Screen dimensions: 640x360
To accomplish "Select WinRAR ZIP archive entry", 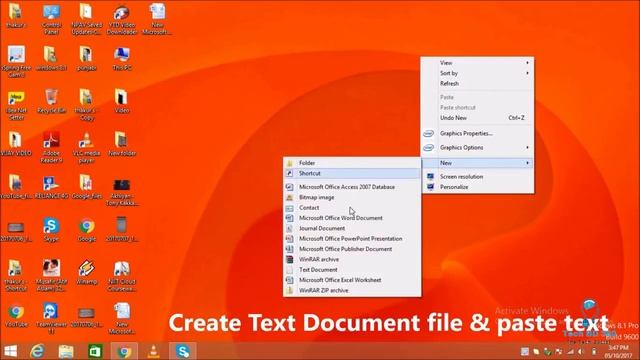I will tap(352, 290).
